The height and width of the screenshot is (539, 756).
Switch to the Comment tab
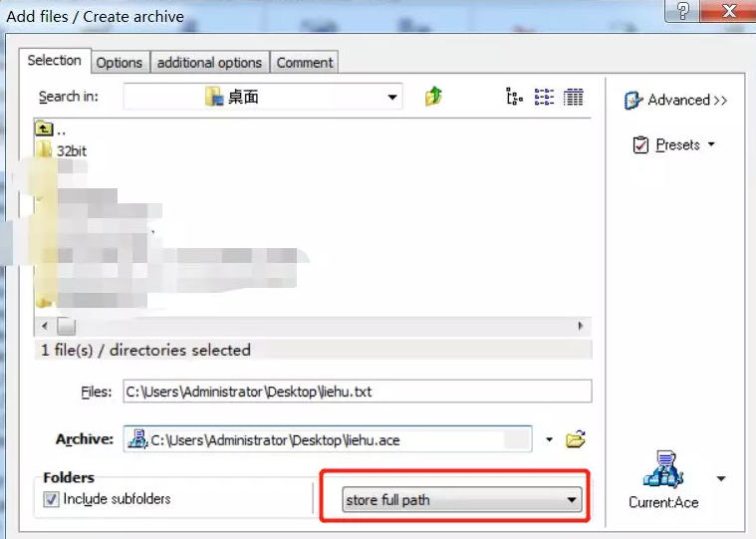pyautogui.click(x=305, y=62)
